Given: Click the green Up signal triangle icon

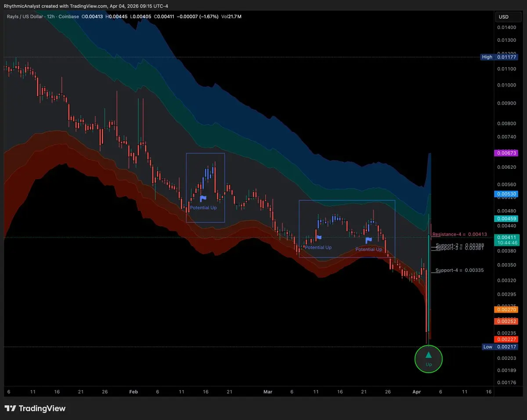Looking at the screenshot, I should click(x=429, y=355).
